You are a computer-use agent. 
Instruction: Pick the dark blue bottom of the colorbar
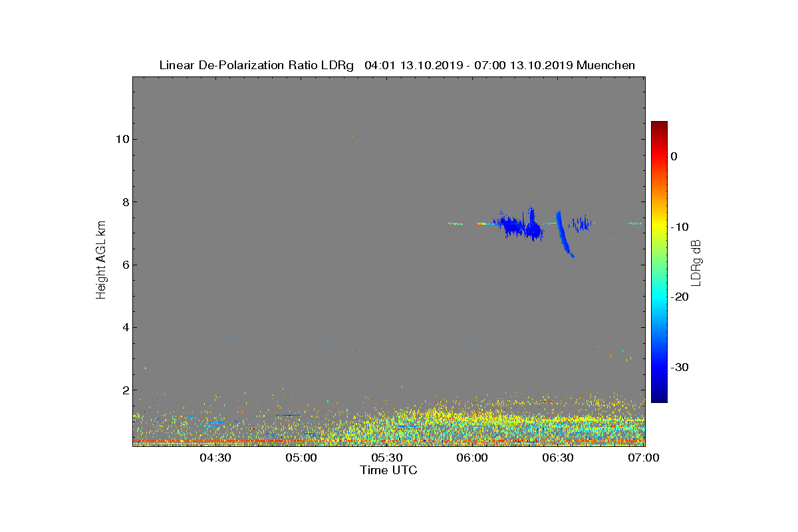[659, 397]
